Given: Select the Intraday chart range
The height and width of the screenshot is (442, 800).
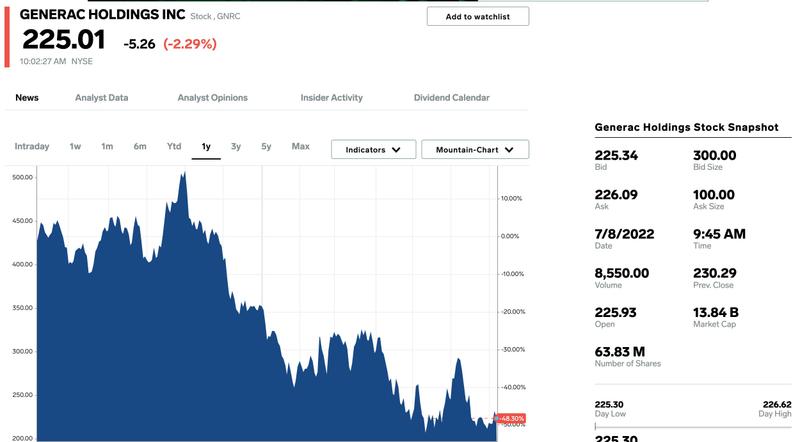Looking at the screenshot, I should pos(32,146).
